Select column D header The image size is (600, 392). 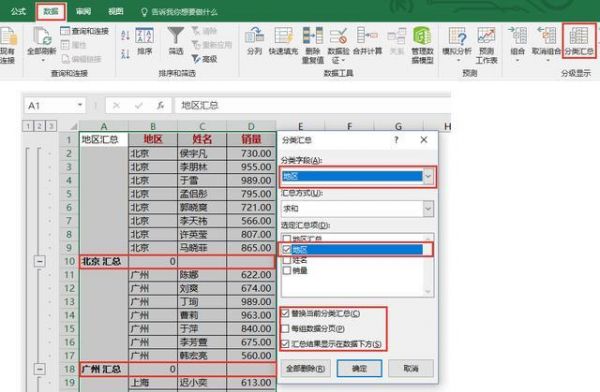coord(251,126)
